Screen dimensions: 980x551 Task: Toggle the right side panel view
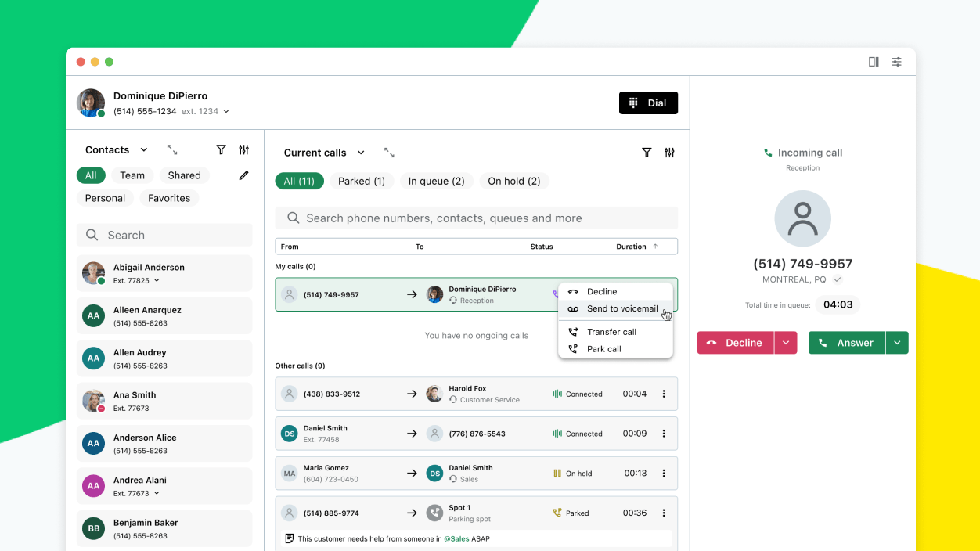pyautogui.click(x=874, y=61)
